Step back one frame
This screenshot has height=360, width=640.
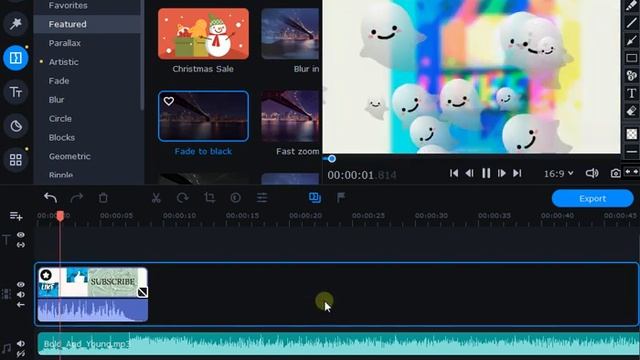pyautogui.click(x=469, y=173)
